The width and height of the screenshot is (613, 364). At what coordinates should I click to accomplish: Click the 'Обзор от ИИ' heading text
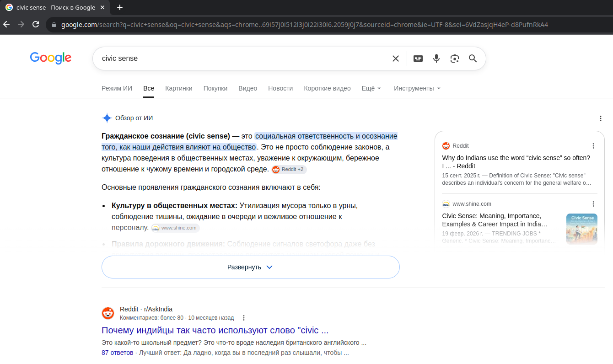tap(134, 118)
